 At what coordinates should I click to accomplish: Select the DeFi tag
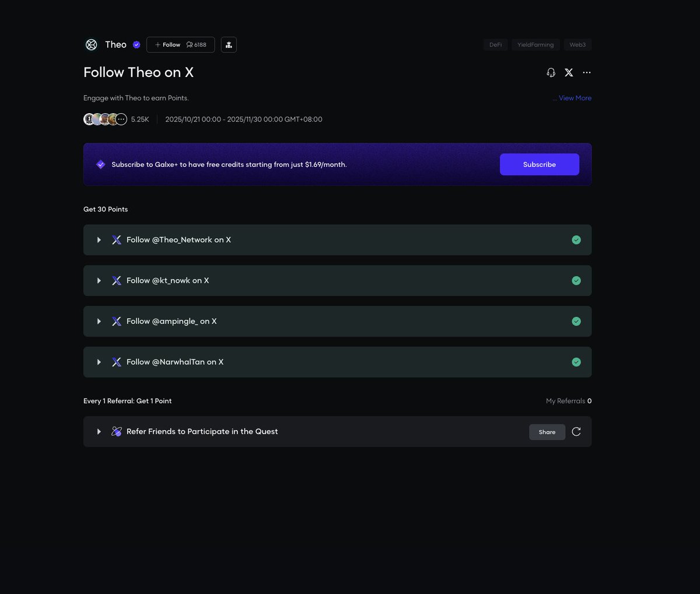[x=495, y=45]
